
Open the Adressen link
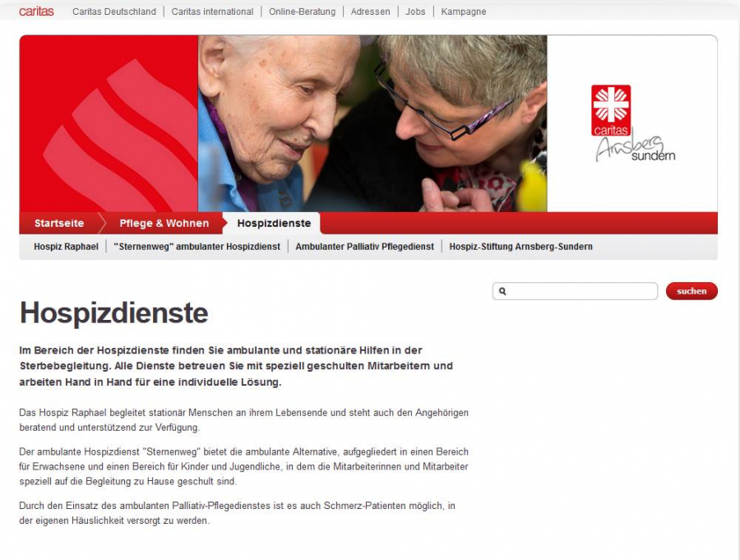click(x=370, y=12)
